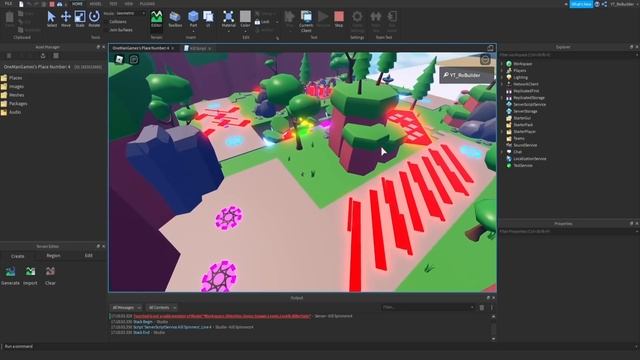This screenshot has height=360, width=640.
Task: Activate the Rotate tool
Action: (94, 19)
